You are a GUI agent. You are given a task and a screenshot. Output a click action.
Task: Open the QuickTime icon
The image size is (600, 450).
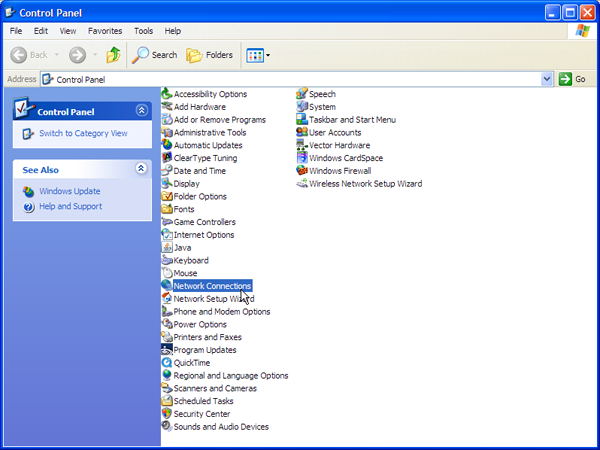167,363
